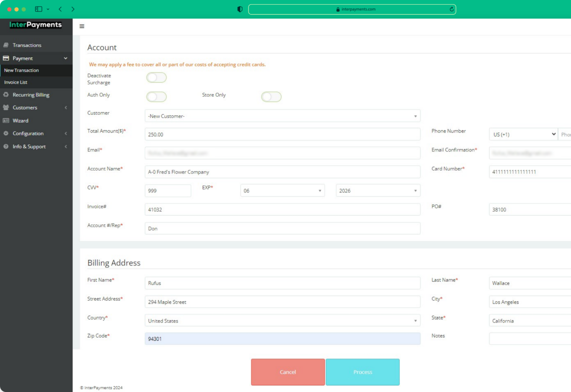Viewport: 571px width, 392px height.
Task: Enable the Auth Only toggle
Action: coord(157,97)
